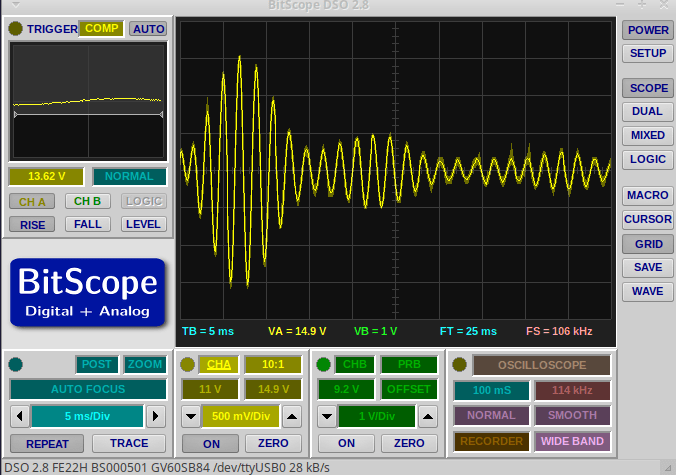Screen dimensions: 676x475
Task: Select CH A as trigger source
Action: click(x=32, y=201)
